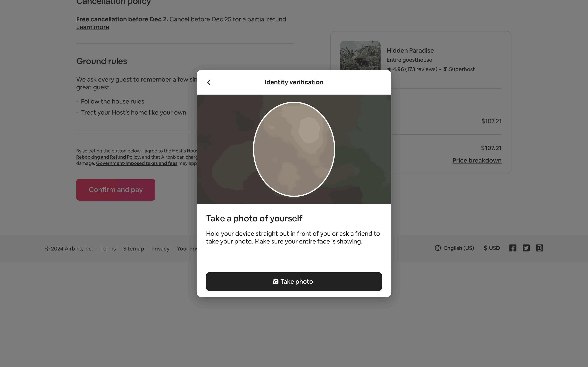The image size is (588, 367).
Task: Click the Rebooking and Refund Policy link
Action: pos(108,157)
